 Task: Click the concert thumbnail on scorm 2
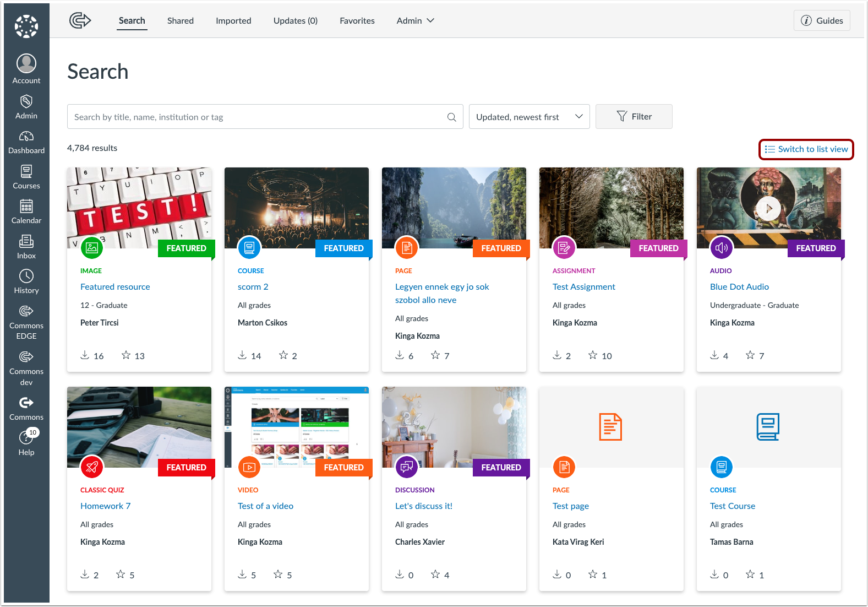[x=297, y=208]
